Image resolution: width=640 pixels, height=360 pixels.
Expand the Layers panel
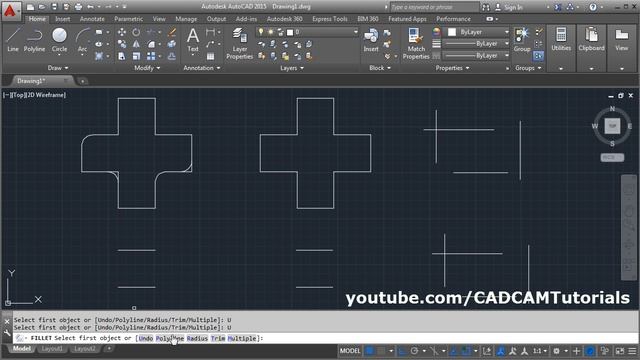tap(291, 68)
